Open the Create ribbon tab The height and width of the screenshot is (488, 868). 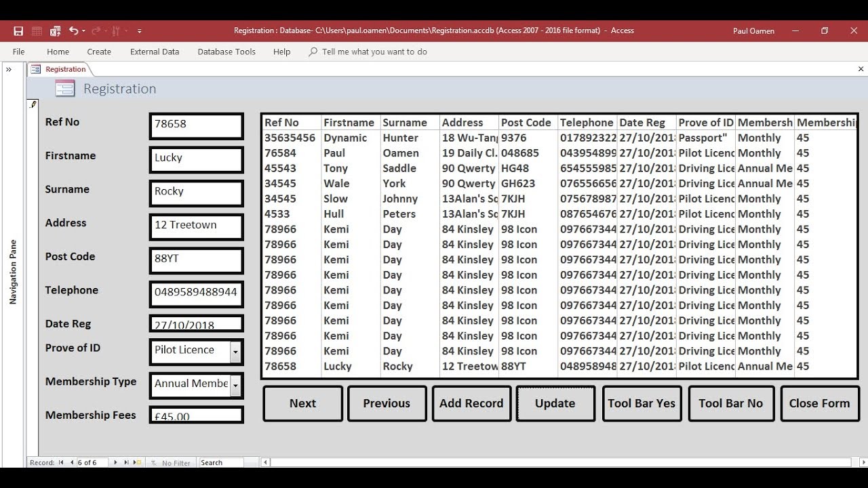[x=99, y=52]
